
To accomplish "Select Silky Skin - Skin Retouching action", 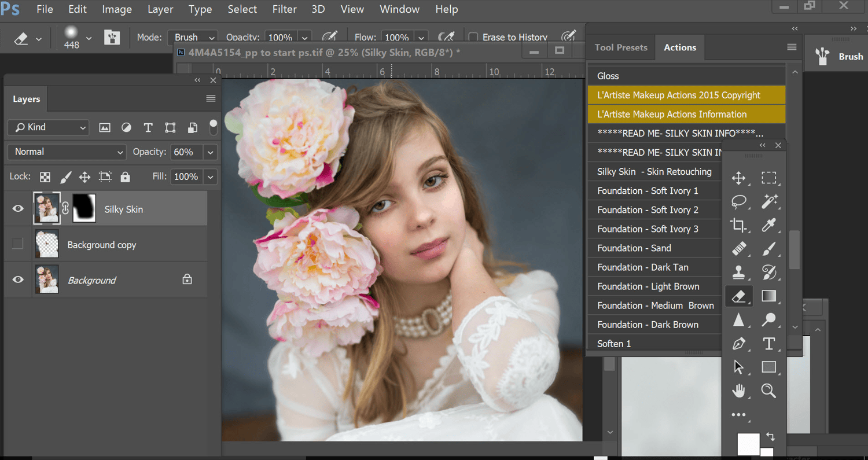I will (654, 171).
